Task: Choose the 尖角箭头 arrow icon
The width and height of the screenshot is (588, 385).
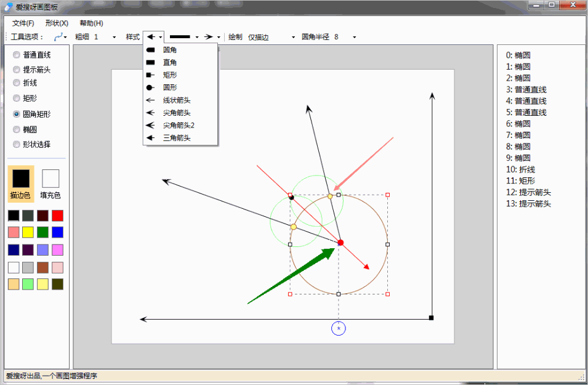Action: click(150, 113)
